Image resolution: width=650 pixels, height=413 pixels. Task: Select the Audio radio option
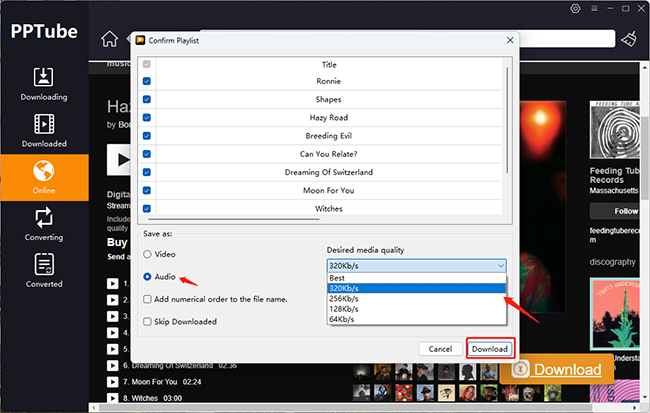[147, 277]
